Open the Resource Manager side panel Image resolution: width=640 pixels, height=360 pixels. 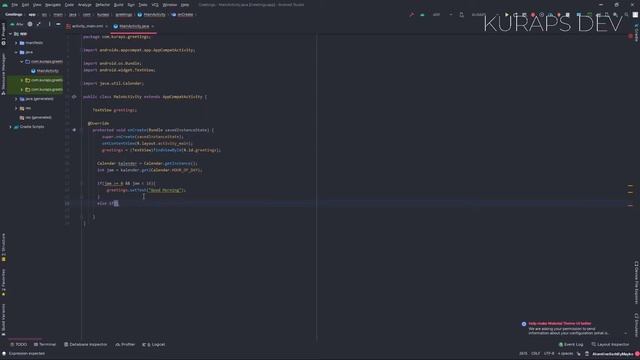tap(3, 74)
